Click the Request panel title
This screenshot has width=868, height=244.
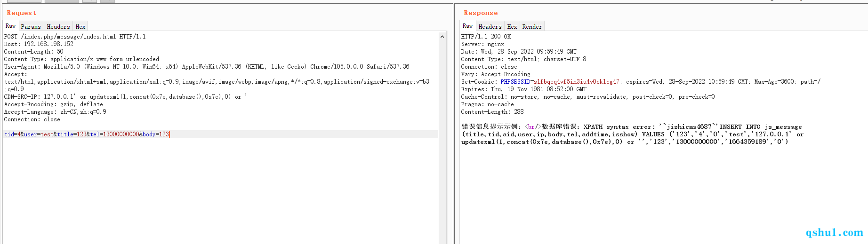(x=22, y=13)
